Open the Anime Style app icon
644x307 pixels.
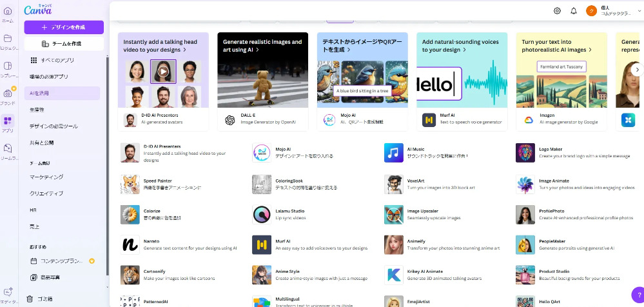[x=262, y=275]
